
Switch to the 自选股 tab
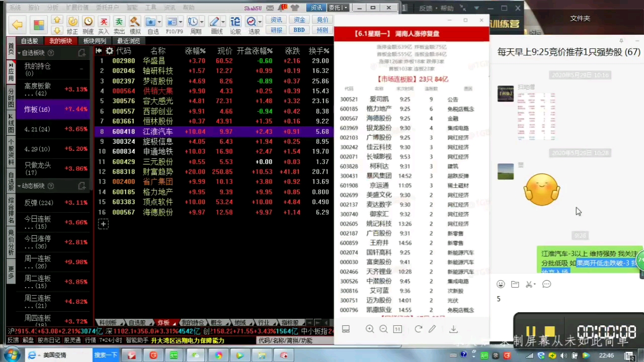29,41
